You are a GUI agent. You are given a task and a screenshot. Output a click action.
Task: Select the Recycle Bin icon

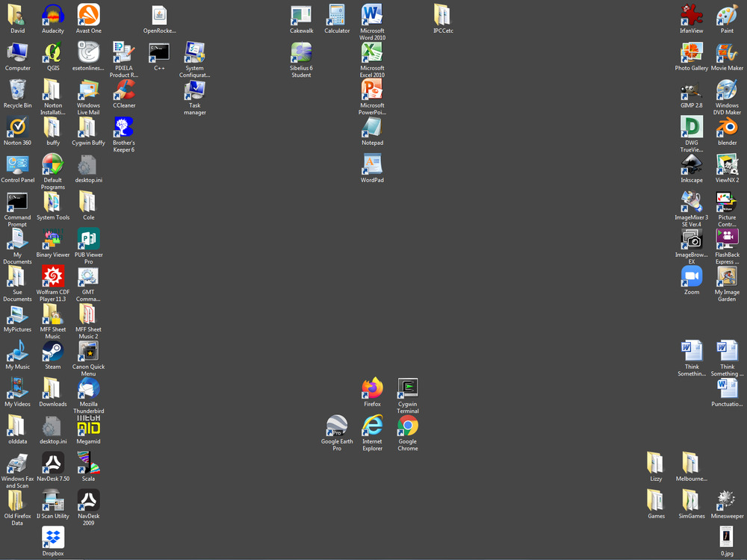click(18, 90)
